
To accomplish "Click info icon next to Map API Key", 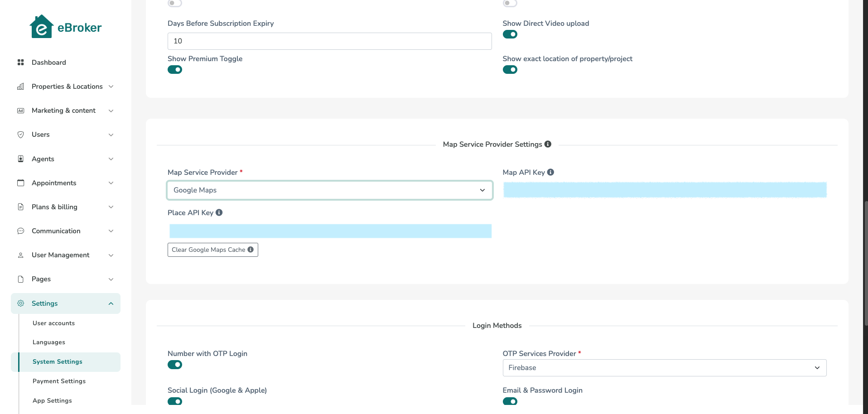I will (550, 172).
